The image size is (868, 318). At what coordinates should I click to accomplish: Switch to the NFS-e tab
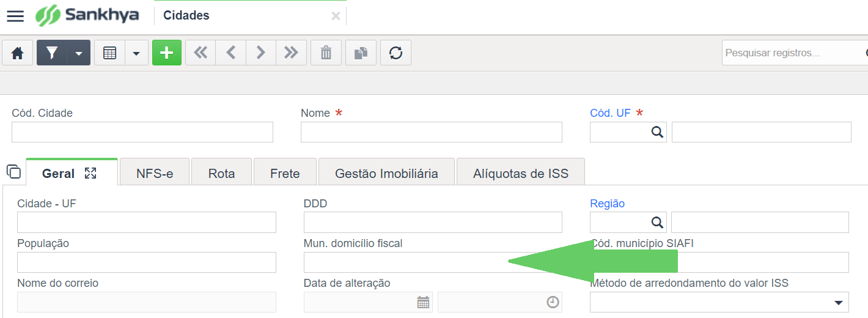coord(155,172)
